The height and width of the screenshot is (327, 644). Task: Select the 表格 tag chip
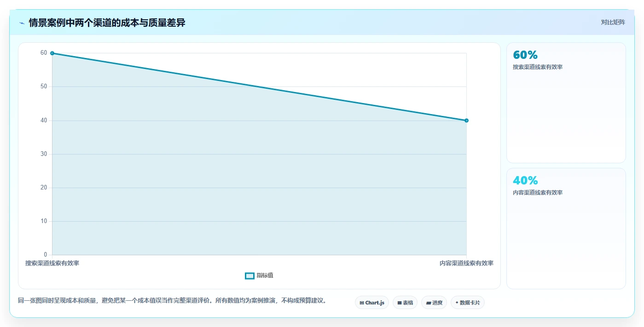pyautogui.click(x=405, y=303)
